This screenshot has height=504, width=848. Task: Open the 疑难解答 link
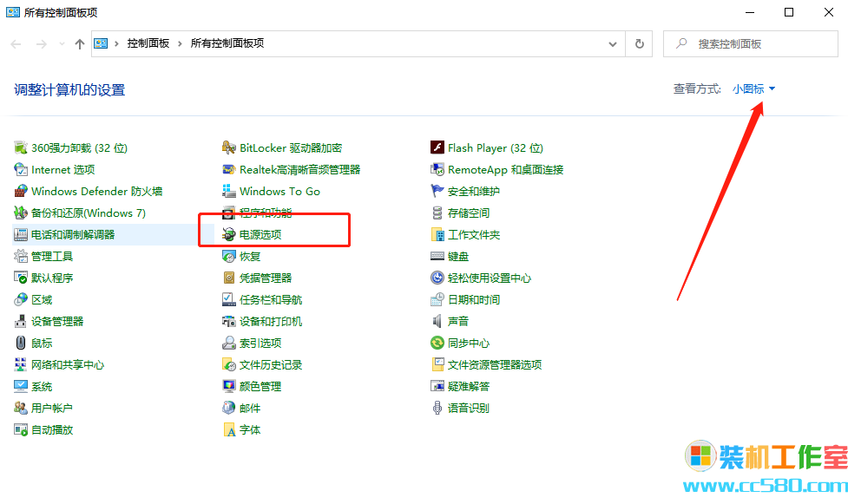coord(469,386)
